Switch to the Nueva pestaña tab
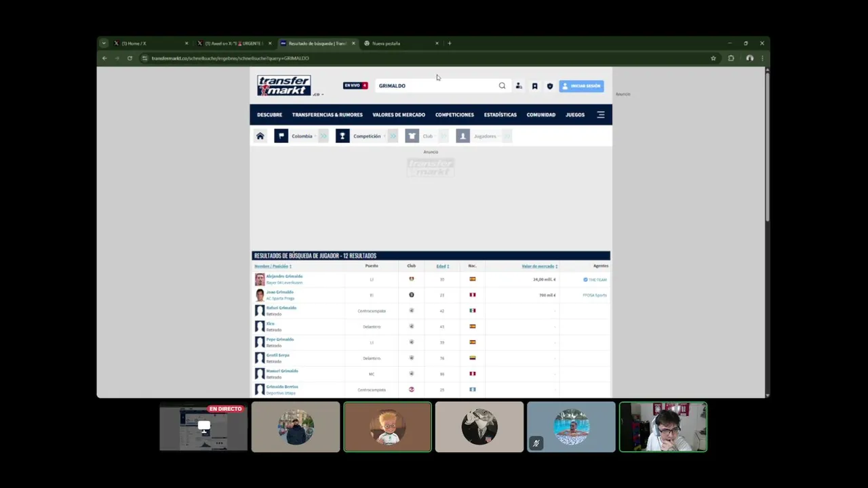 tap(401, 43)
